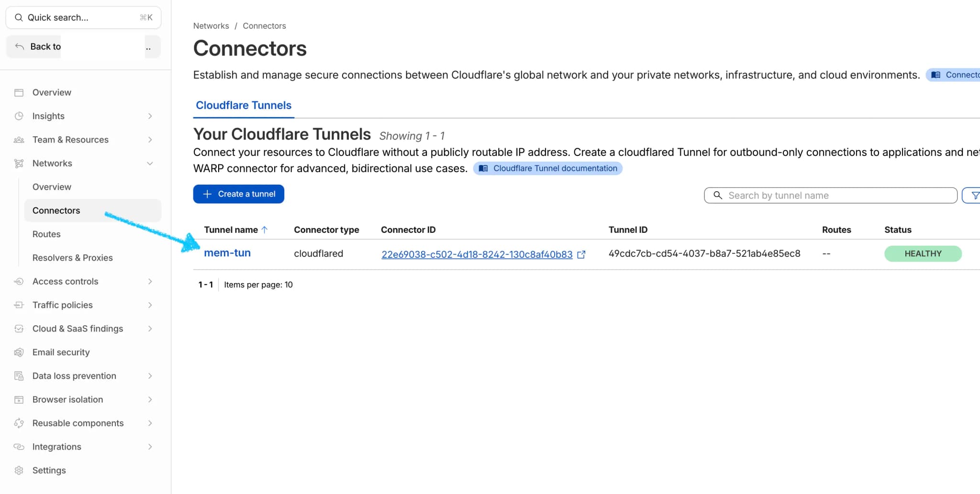The image size is (980, 494).
Task: Click the Email security icon
Action: click(x=19, y=352)
